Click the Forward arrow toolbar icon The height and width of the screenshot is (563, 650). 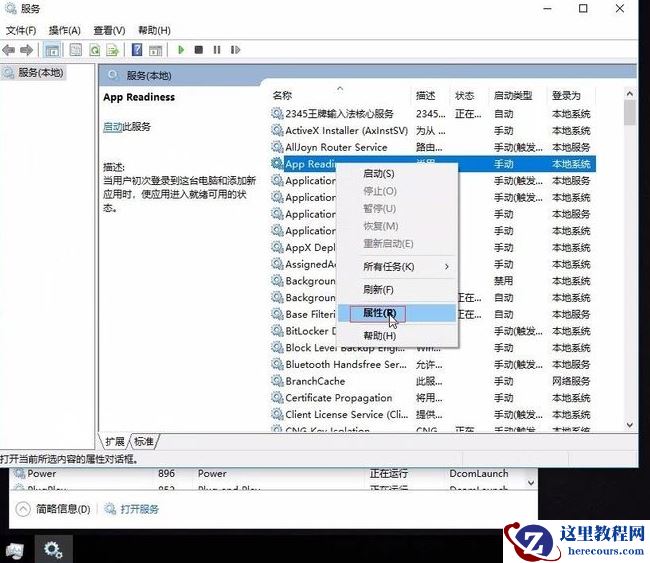tap(27, 50)
